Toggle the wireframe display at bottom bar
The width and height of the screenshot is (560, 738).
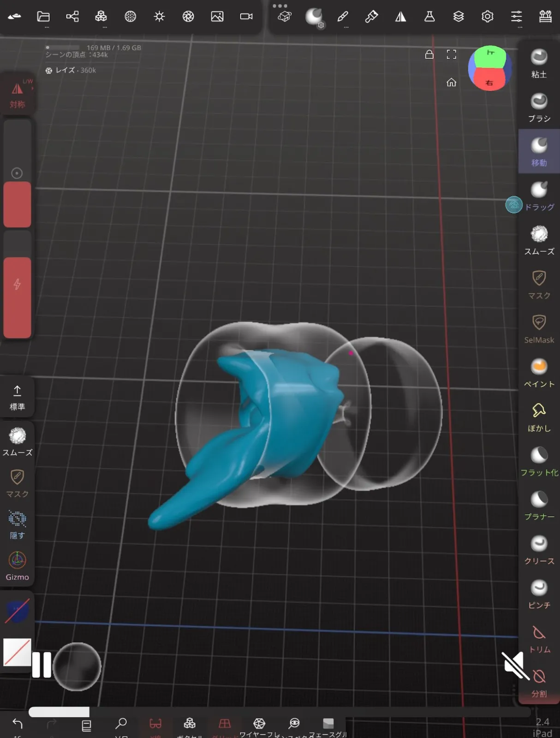click(259, 724)
